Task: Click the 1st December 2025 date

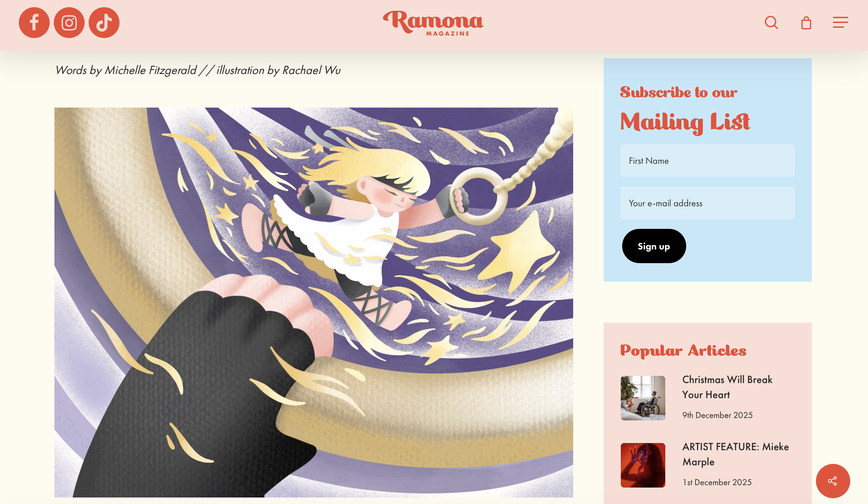Action: (x=717, y=482)
